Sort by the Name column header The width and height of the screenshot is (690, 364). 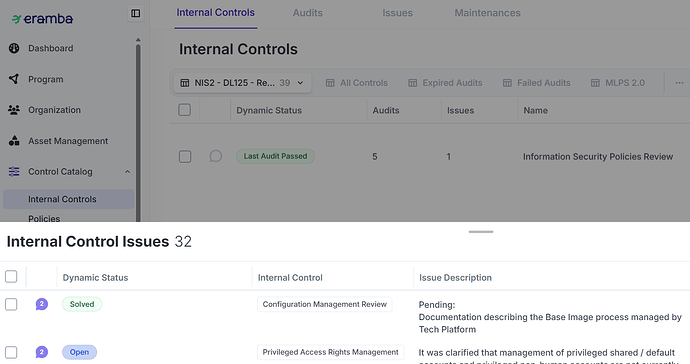tap(536, 110)
